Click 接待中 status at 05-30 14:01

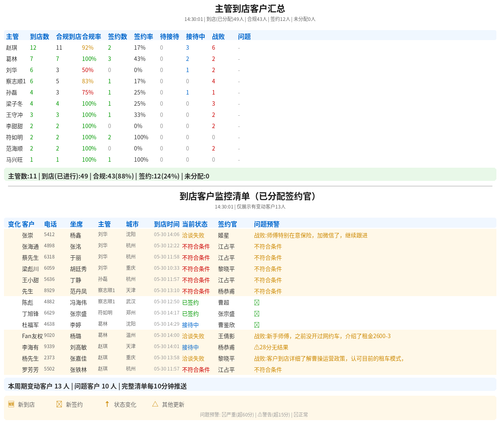190,347
